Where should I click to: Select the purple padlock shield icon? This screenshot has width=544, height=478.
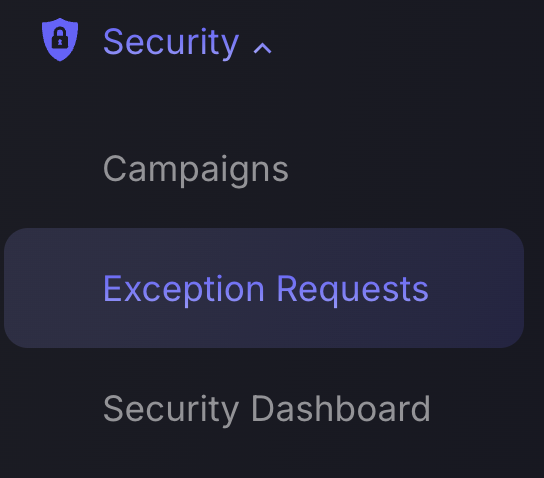click(x=60, y=40)
